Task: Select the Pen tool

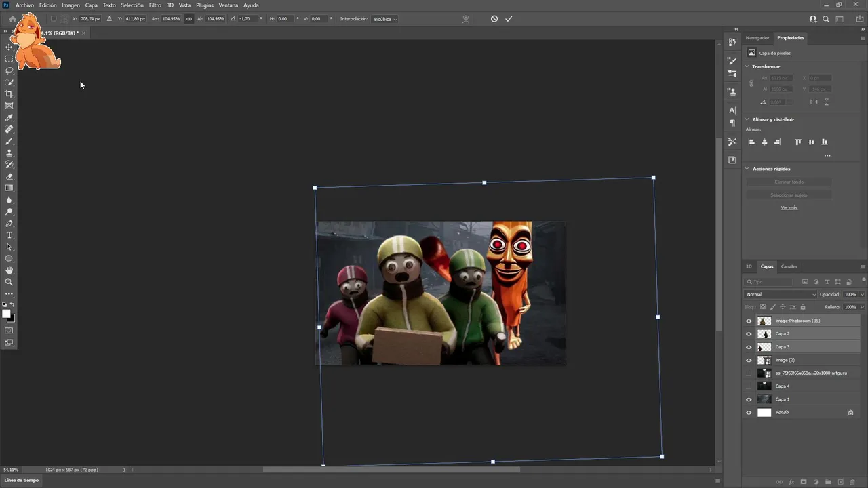Action: click(x=9, y=223)
